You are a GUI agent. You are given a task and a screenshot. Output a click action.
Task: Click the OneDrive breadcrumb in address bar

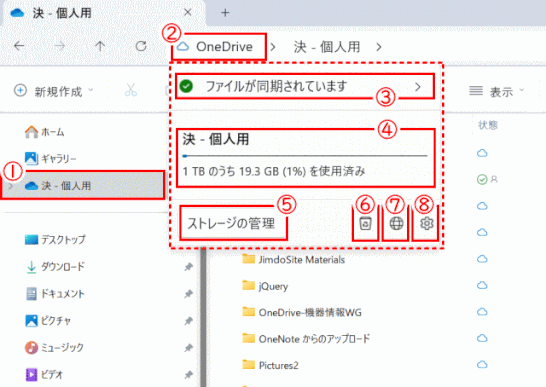click(219, 47)
